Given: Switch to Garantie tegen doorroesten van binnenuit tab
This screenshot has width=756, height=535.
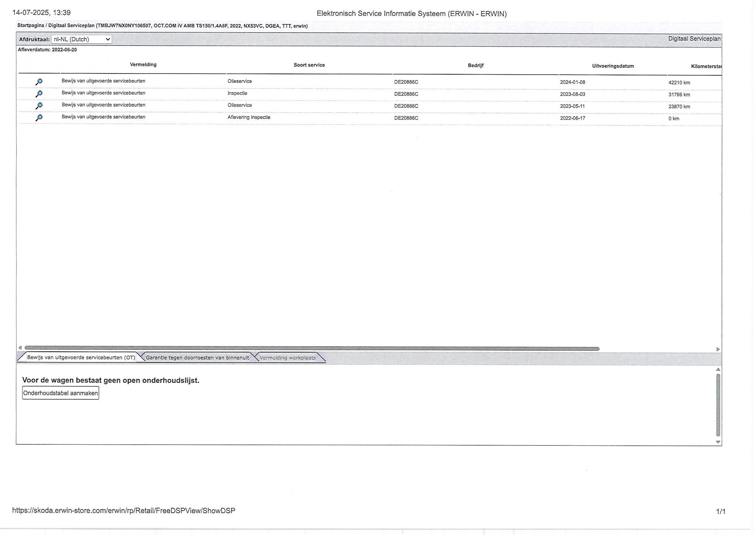Looking at the screenshot, I should (197, 358).
